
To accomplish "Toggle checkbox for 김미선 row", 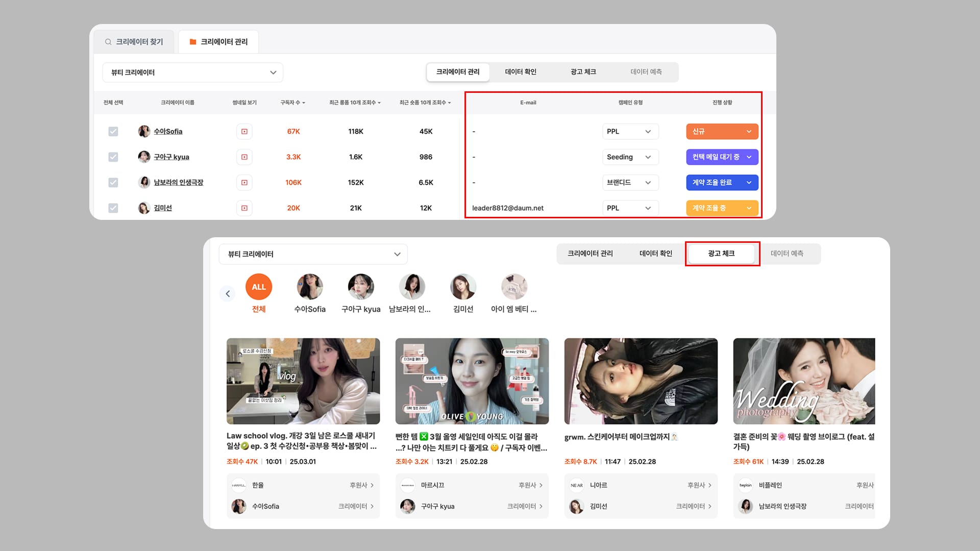I will point(113,208).
